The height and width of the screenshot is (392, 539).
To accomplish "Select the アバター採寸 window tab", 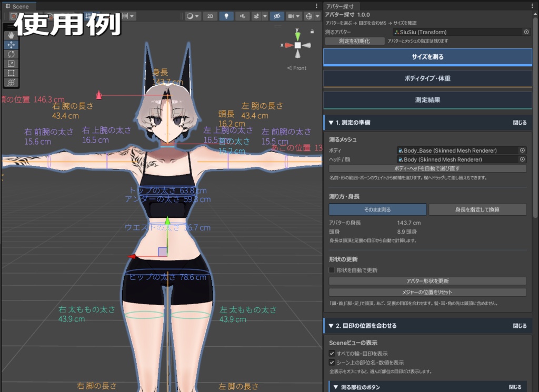I will [340, 6].
